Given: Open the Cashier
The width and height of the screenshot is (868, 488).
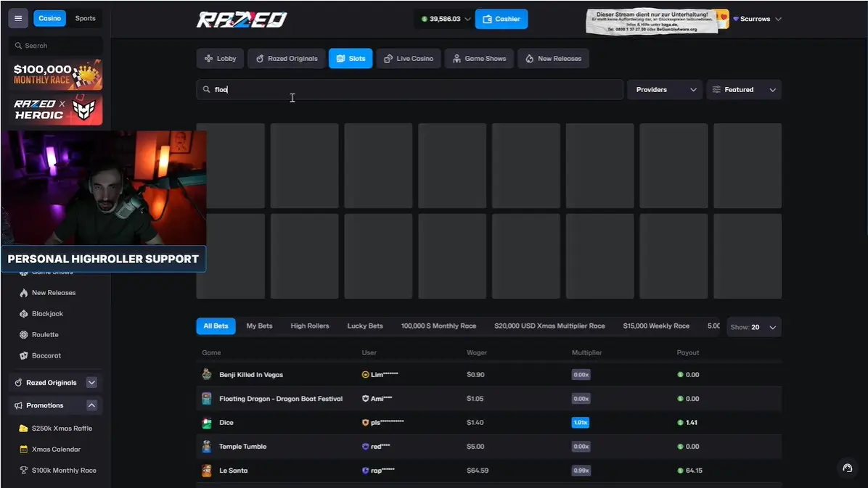Looking at the screenshot, I should pyautogui.click(x=501, y=19).
